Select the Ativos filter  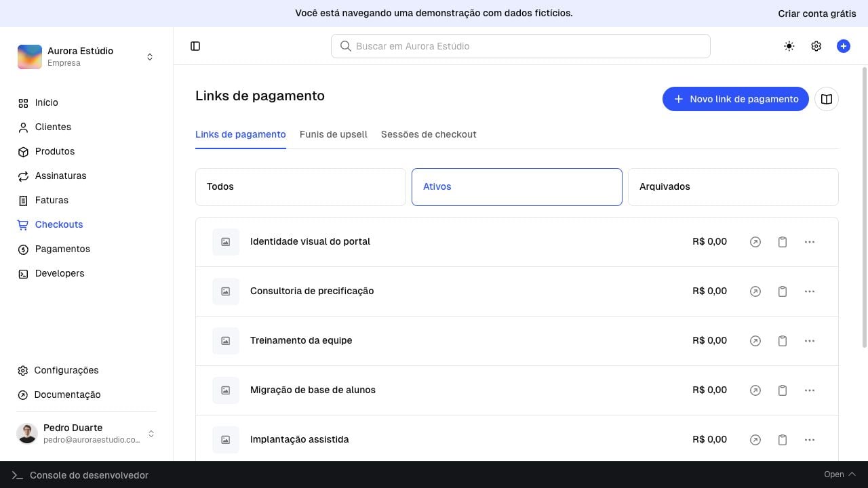517,186
